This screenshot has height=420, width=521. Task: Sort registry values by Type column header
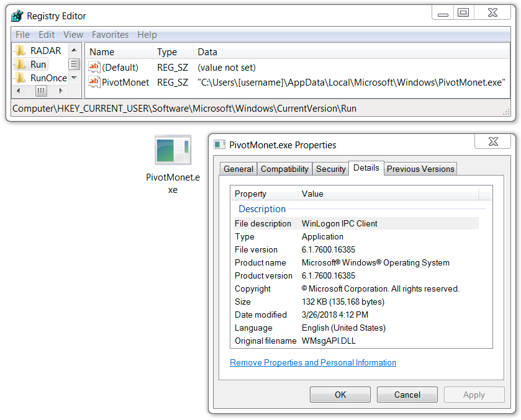tap(173, 51)
